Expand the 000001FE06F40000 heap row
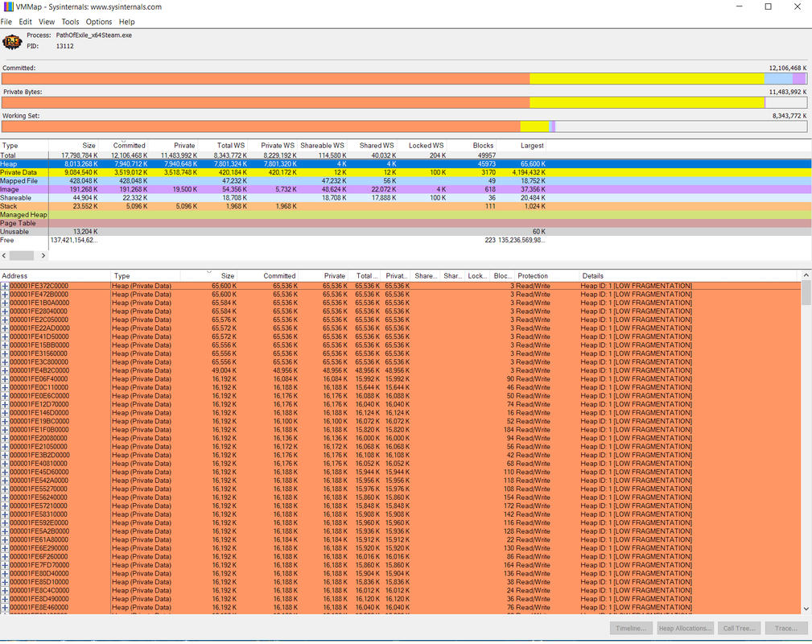The width and height of the screenshot is (812, 644). point(5,379)
